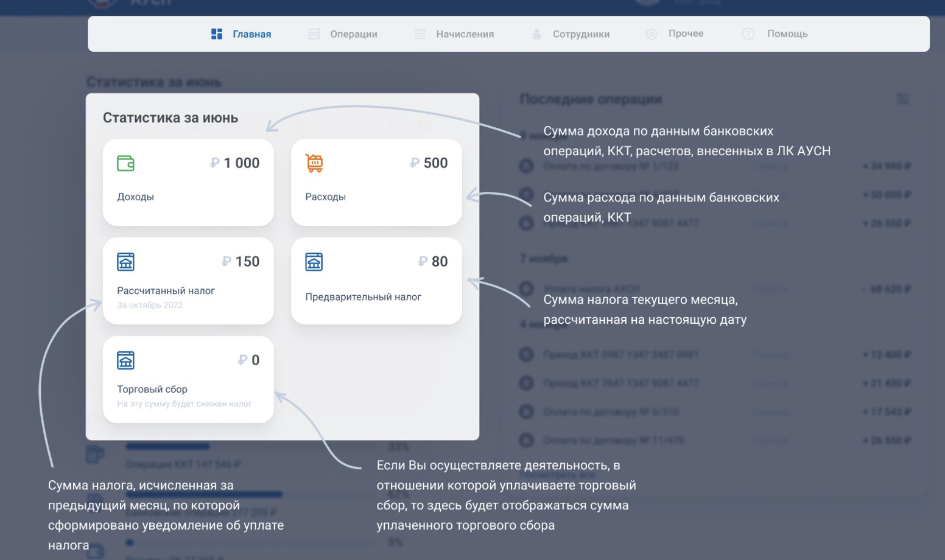Open the Главная tab
945x560 pixels.
[x=241, y=34]
